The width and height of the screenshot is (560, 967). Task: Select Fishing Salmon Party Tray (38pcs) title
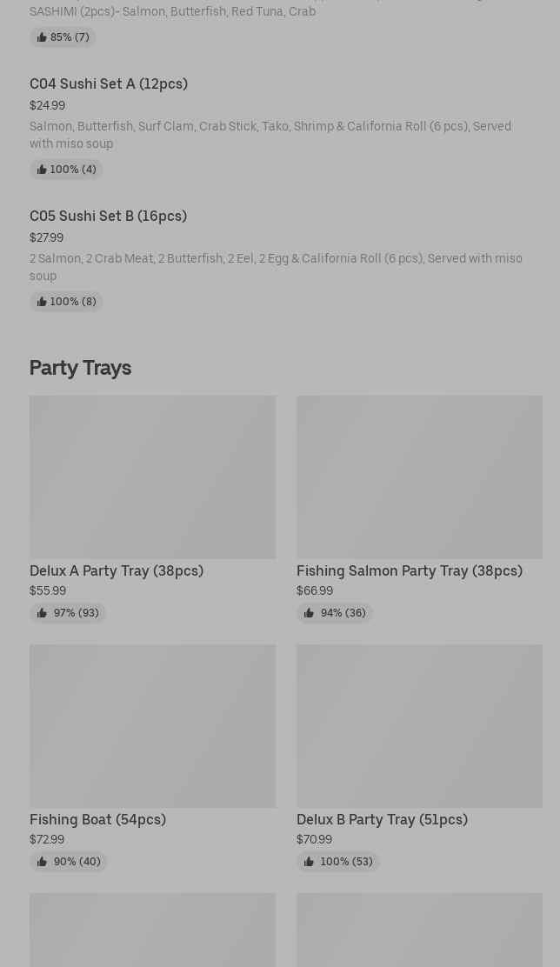(410, 570)
